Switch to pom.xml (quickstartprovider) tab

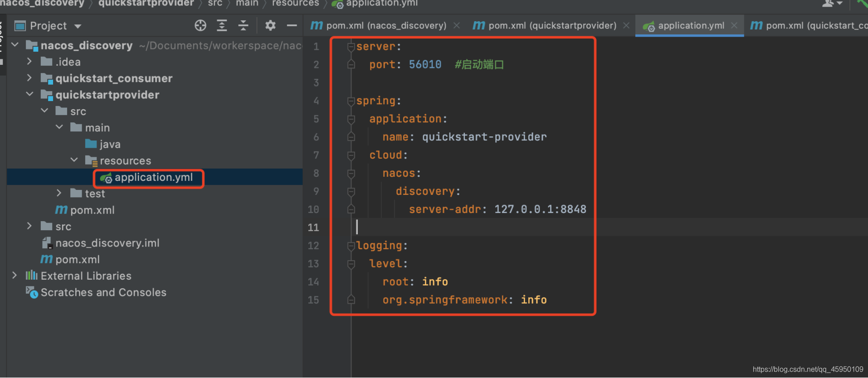552,25
